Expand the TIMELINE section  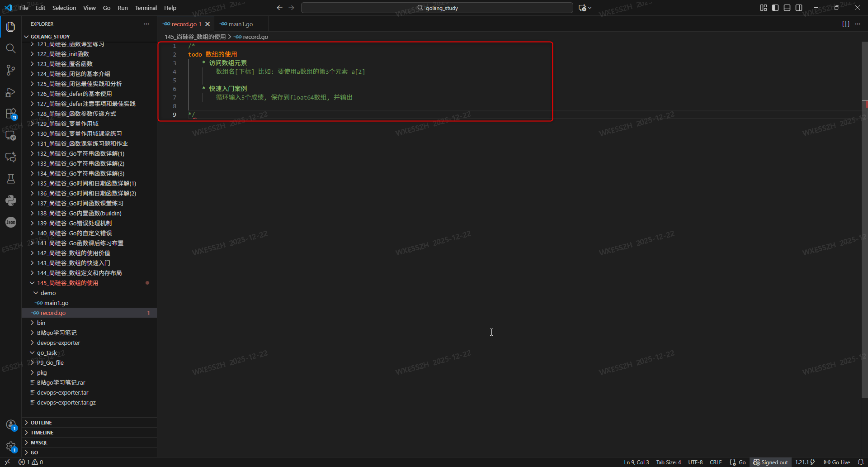click(x=90, y=433)
